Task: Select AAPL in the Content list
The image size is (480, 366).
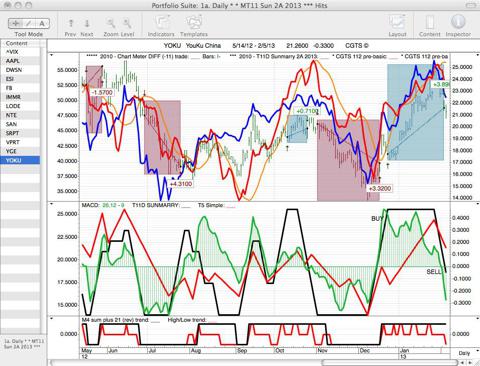Action: [x=21, y=61]
